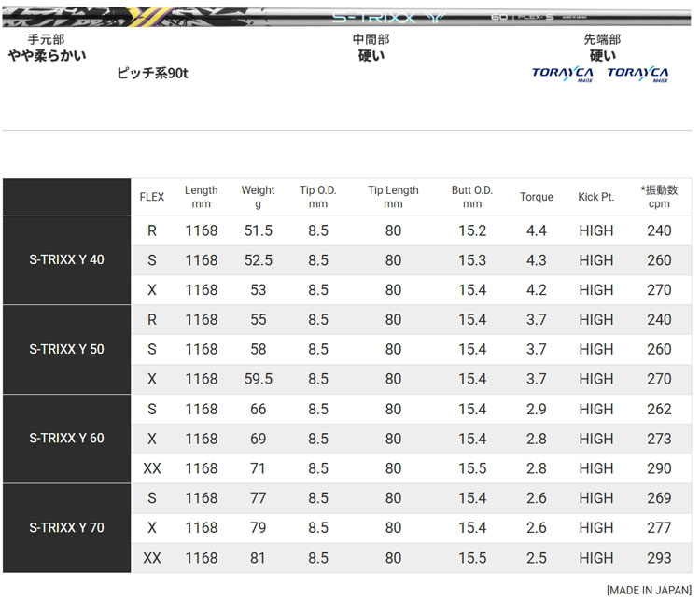Click the TORAYCA M40X logo
700x600 pixels.
tap(563, 74)
